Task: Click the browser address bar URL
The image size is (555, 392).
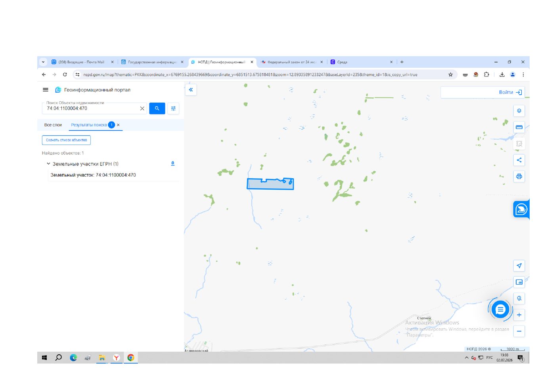Action: click(x=250, y=74)
